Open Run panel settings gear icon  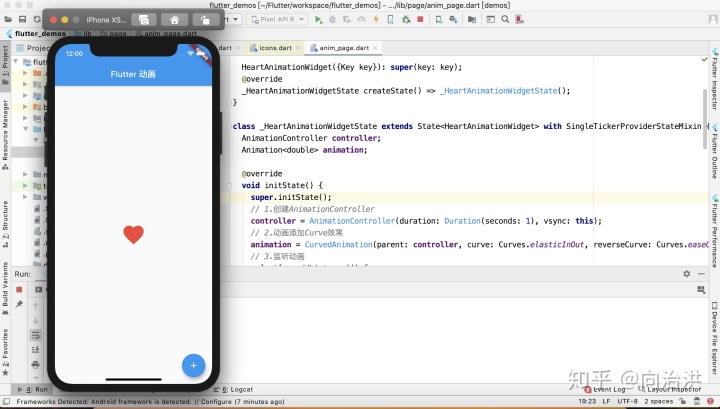[x=686, y=274]
